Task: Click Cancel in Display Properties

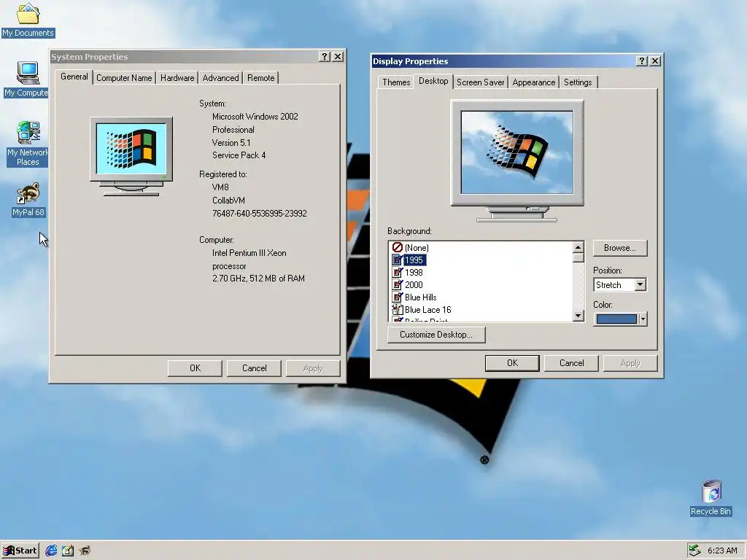Action: (571, 363)
